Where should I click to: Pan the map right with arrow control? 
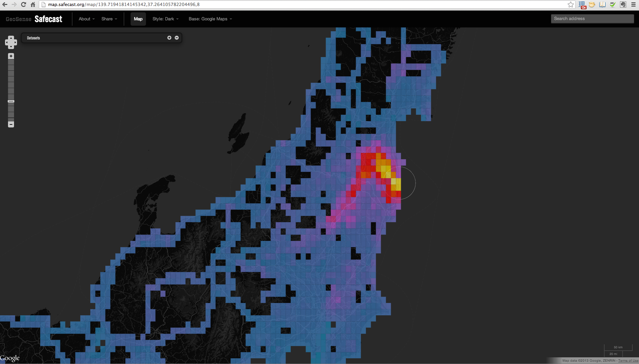pyautogui.click(x=15, y=42)
